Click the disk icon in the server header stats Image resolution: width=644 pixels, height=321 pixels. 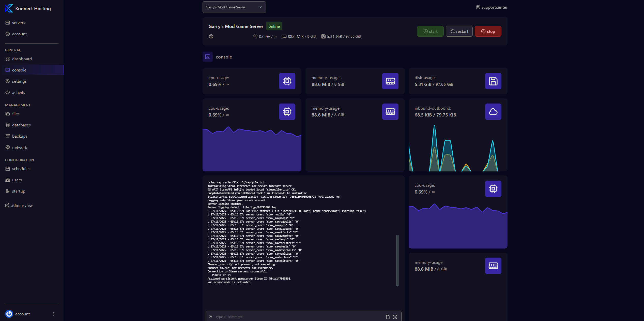[323, 36]
